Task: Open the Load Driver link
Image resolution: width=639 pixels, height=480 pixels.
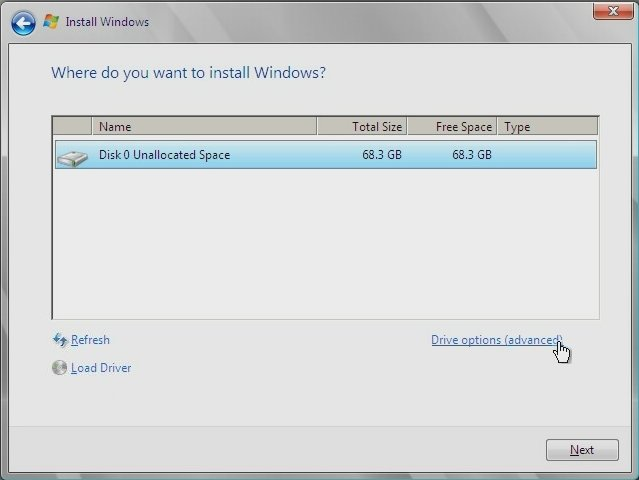Action: pos(101,368)
